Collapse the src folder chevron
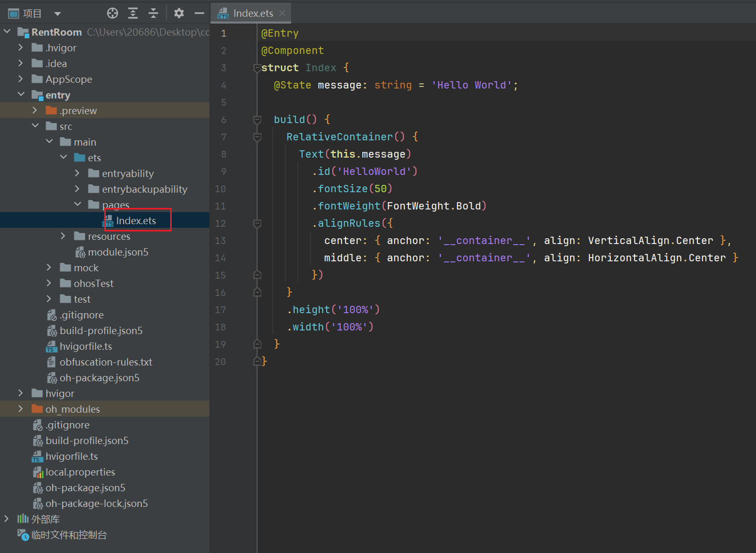The width and height of the screenshot is (756, 553). point(35,126)
